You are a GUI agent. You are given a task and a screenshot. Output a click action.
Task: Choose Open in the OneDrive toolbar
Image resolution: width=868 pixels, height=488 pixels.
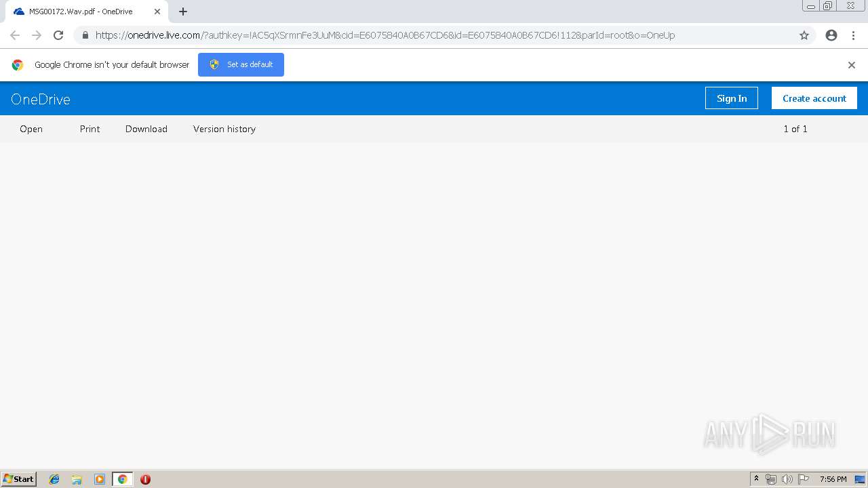31,129
